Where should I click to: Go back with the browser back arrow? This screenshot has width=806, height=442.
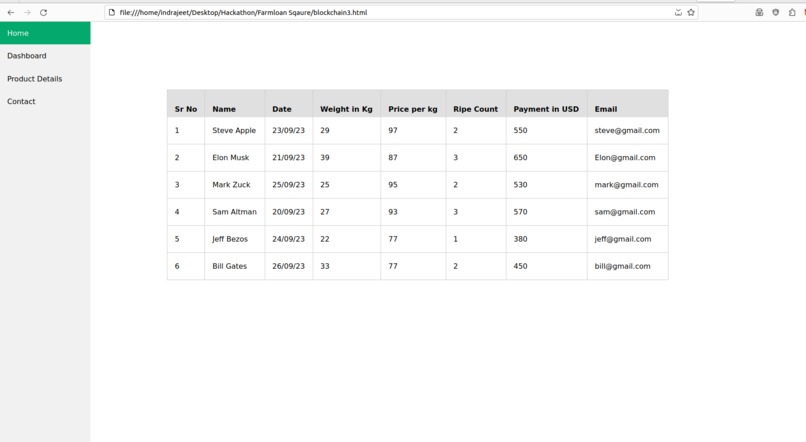[x=11, y=12]
